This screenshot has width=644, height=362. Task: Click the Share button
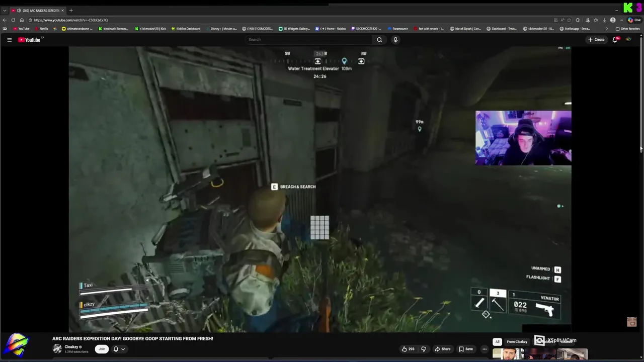(x=443, y=349)
